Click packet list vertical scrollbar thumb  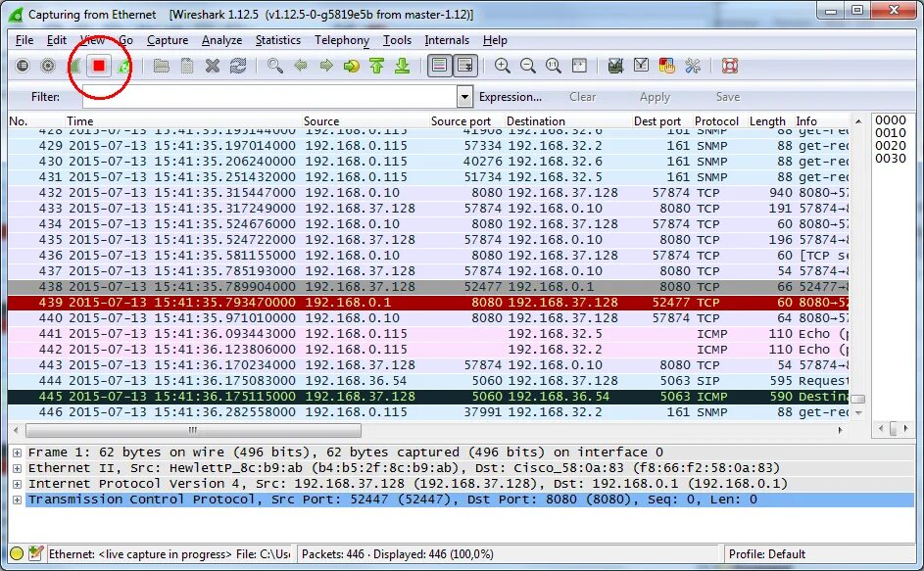(x=858, y=399)
